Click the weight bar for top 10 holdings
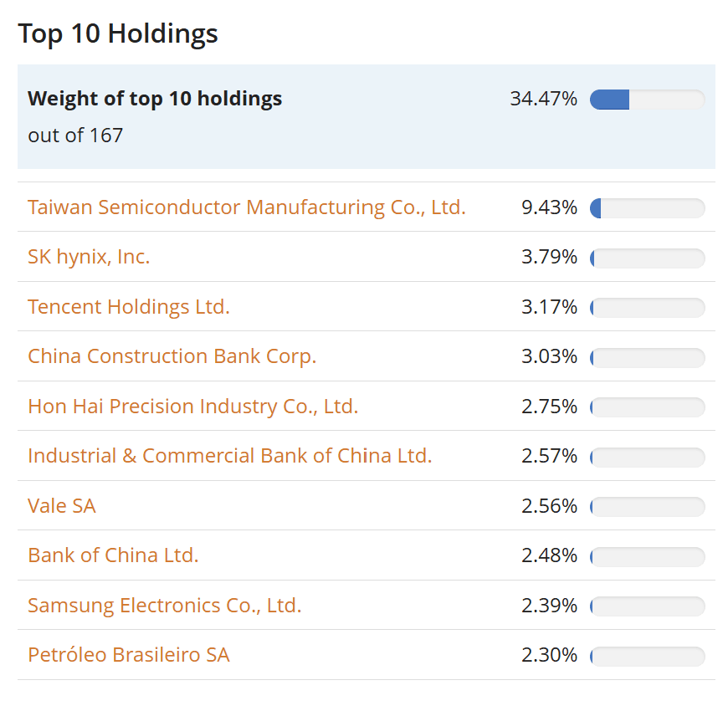Image resolution: width=728 pixels, height=706 pixels. (x=647, y=100)
